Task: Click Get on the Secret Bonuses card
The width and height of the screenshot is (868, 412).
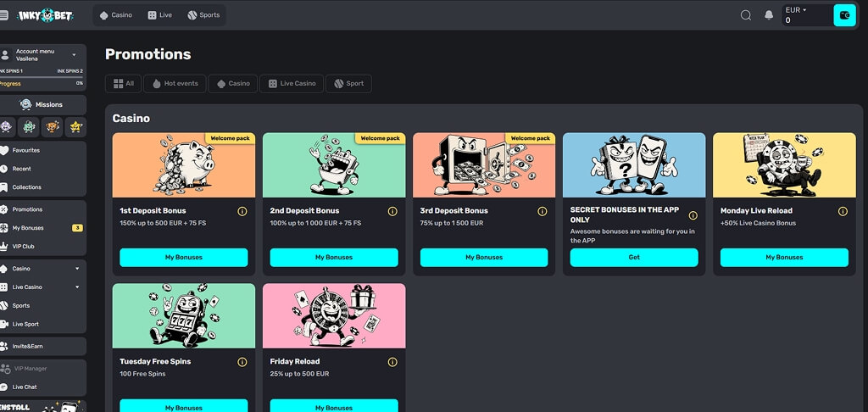Action: click(x=634, y=258)
